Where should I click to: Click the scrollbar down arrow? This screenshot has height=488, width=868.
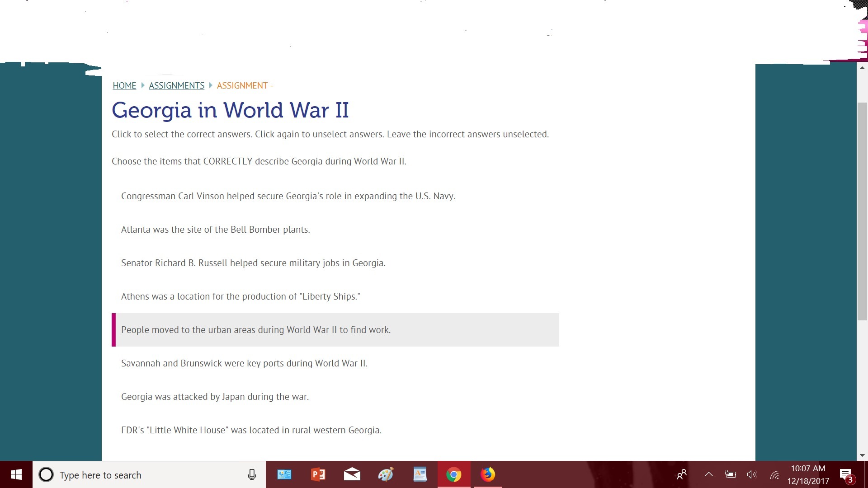(x=862, y=455)
